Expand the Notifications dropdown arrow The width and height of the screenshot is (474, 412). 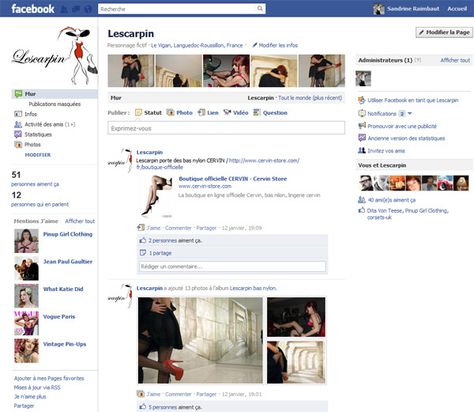click(410, 114)
